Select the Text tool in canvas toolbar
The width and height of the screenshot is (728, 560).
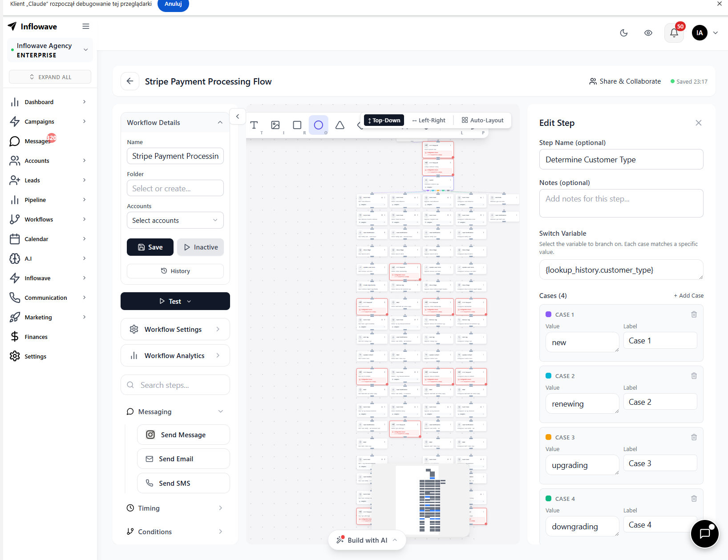coord(254,125)
